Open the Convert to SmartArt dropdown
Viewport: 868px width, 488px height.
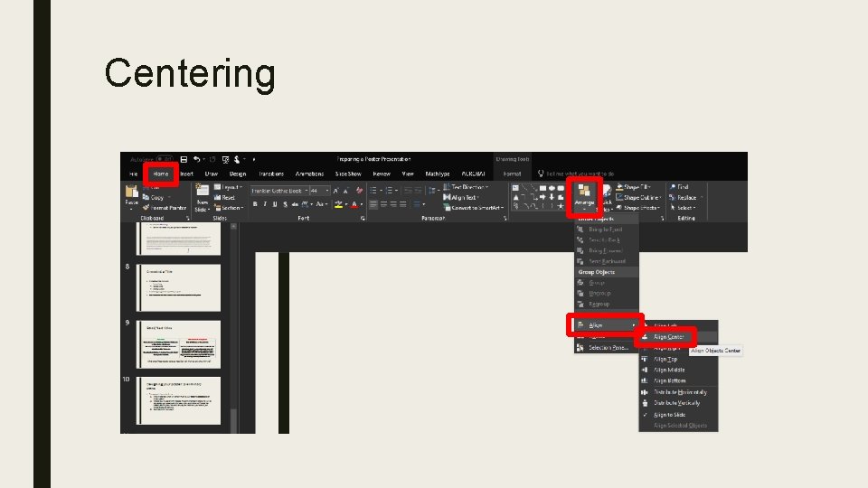[474, 208]
